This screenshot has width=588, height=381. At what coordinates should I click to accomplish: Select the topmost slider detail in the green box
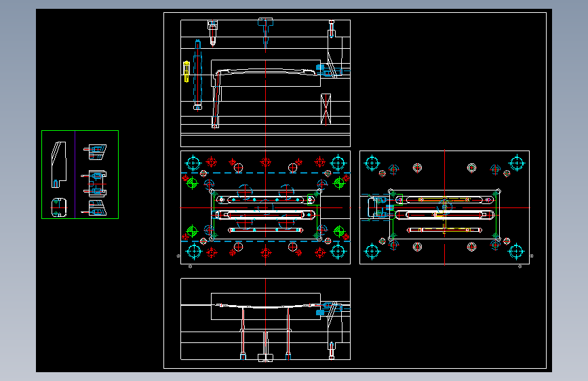coord(95,151)
